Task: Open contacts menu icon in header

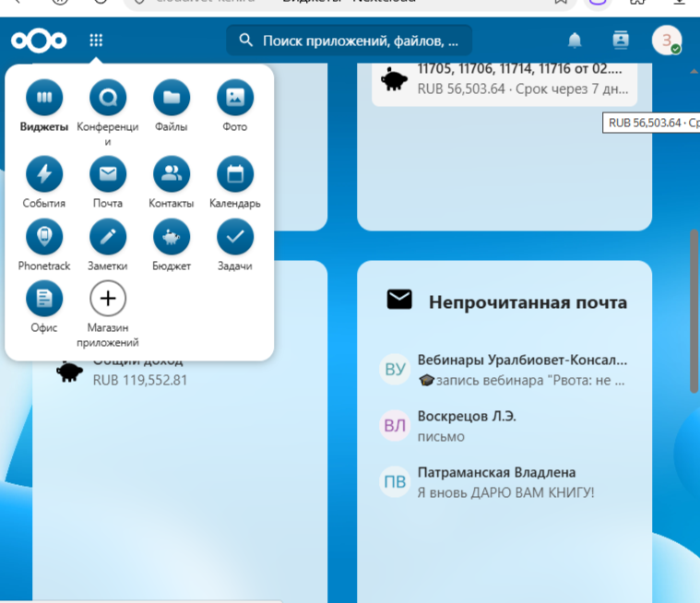Action: [621, 41]
